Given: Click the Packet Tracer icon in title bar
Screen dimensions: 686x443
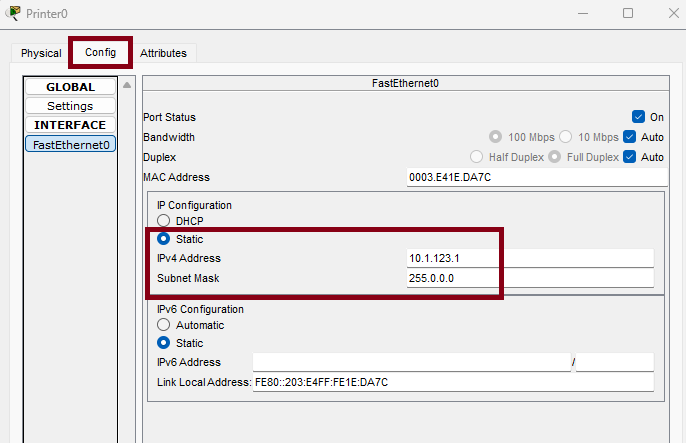Looking at the screenshot, I should point(14,13).
